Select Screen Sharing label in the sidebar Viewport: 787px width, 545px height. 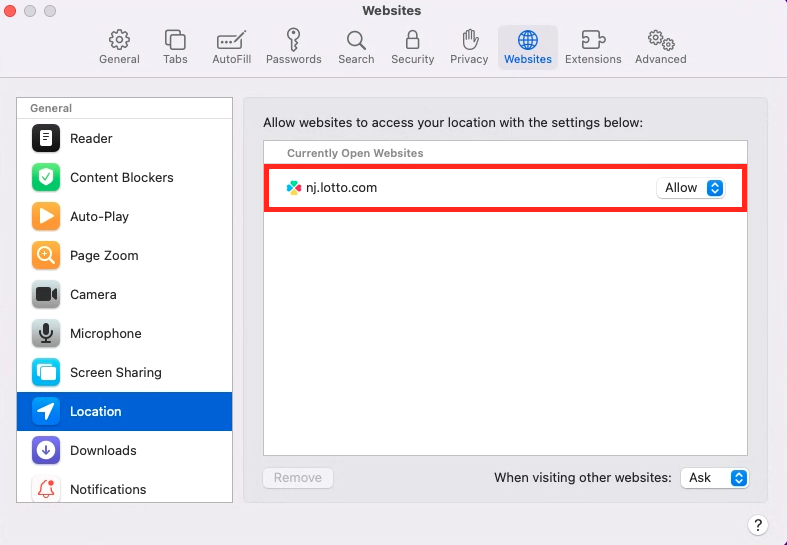(116, 372)
